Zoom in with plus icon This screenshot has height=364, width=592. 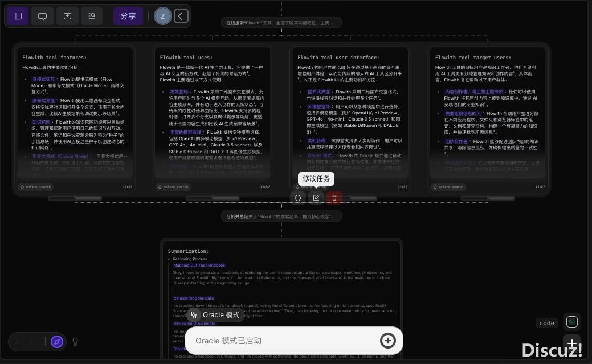pyautogui.click(x=18, y=342)
